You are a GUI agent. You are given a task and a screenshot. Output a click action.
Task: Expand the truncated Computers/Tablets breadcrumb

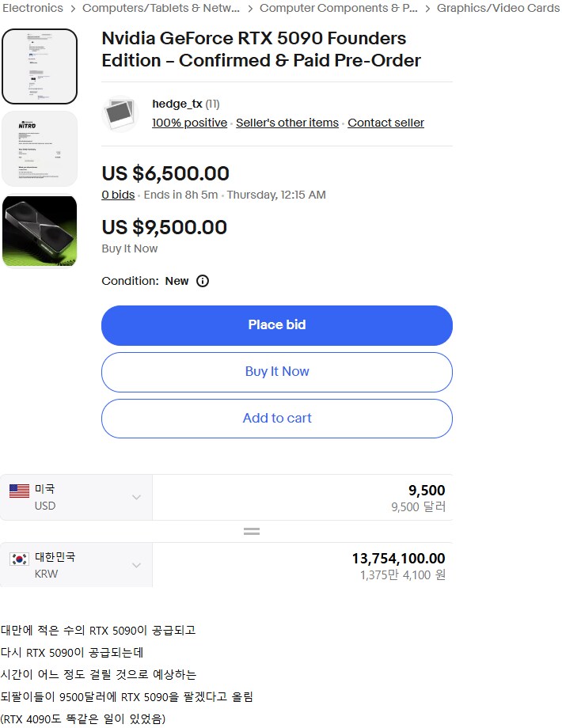click(161, 9)
